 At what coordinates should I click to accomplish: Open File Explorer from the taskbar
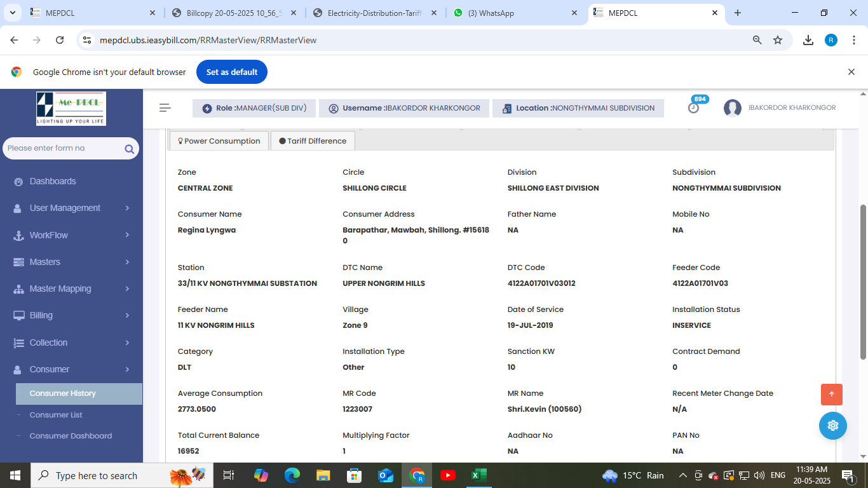click(323, 475)
